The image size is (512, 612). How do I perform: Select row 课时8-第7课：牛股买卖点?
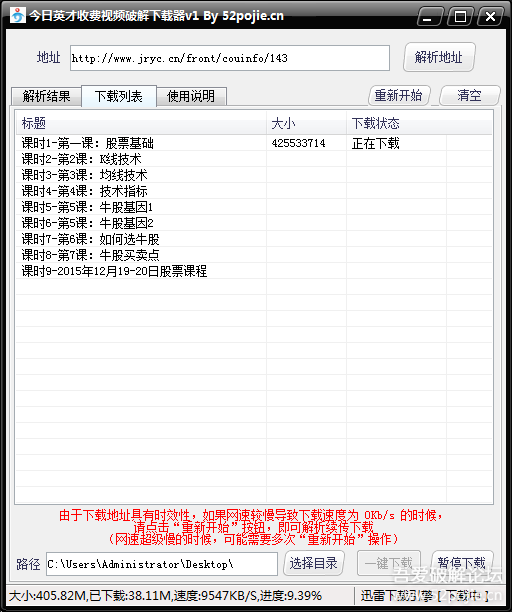[254, 255]
